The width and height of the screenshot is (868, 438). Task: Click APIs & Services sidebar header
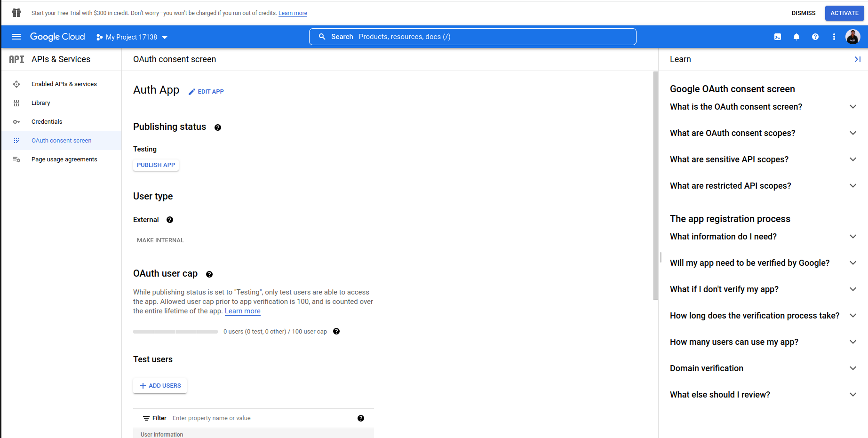pyautogui.click(x=61, y=59)
